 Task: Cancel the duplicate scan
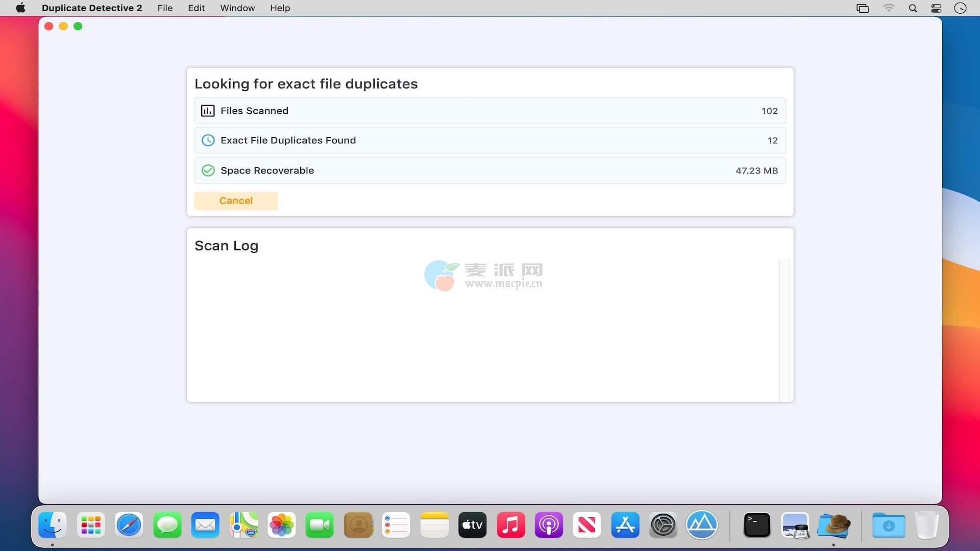point(236,201)
